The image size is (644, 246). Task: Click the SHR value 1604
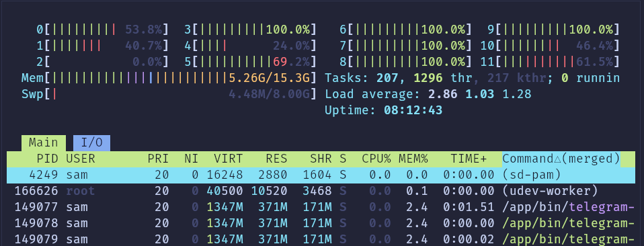pyautogui.click(x=317, y=175)
